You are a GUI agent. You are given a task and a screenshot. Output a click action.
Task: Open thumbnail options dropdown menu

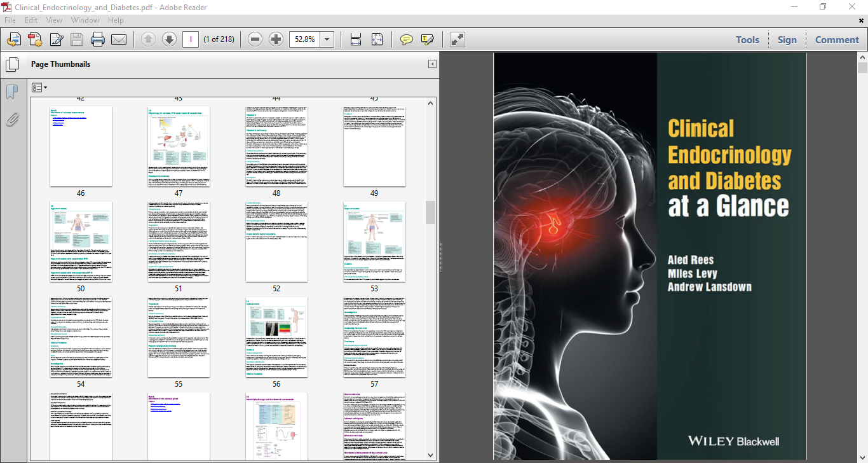click(x=39, y=87)
